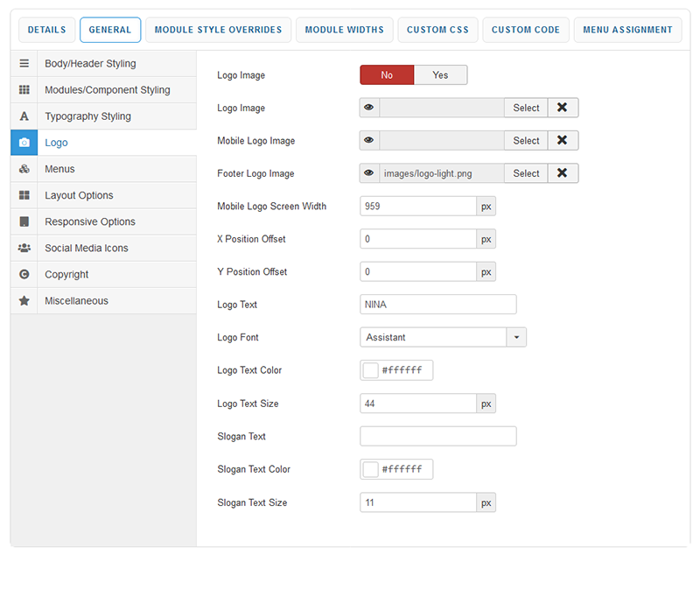Open the Logo Font dropdown arrow
Image resolution: width=700 pixels, height=590 pixels.
516,337
